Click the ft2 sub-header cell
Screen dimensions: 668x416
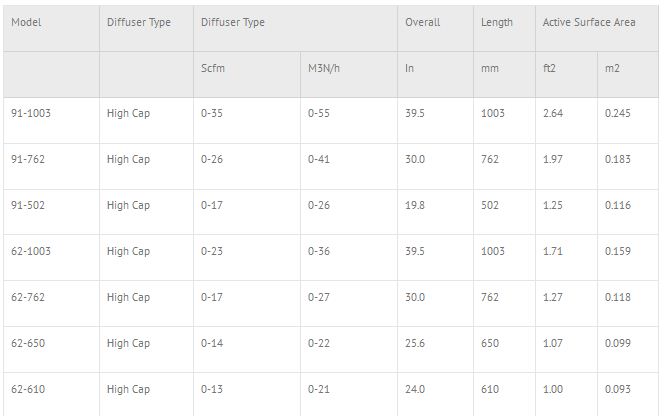pyautogui.click(x=548, y=68)
